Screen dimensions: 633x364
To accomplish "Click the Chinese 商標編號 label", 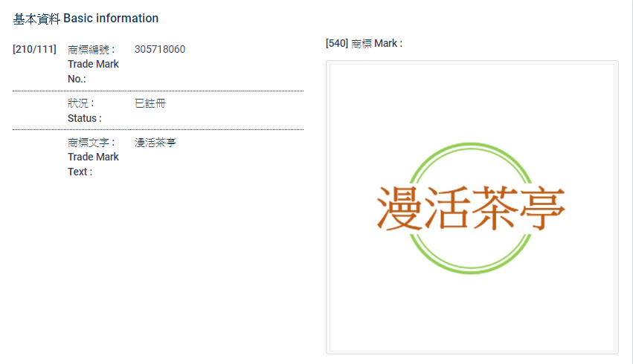I will click(91, 50).
